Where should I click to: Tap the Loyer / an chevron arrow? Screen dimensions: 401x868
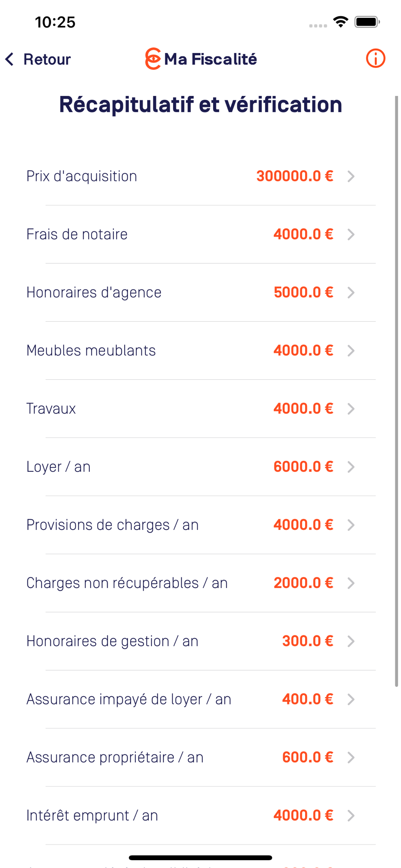351,467
